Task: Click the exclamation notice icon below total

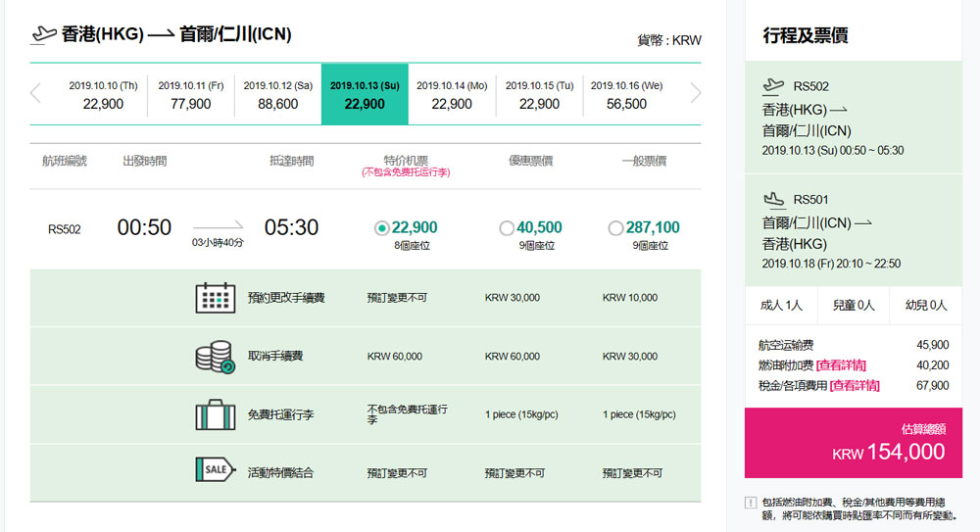Action: point(750,503)
